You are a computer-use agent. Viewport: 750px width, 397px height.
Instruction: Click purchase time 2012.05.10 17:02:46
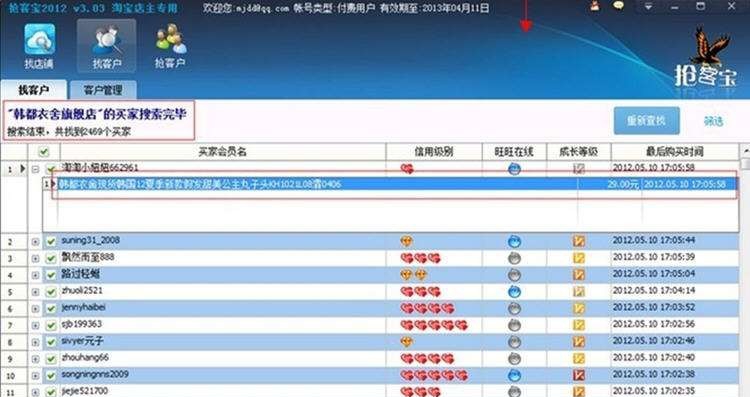pos(654,341)
